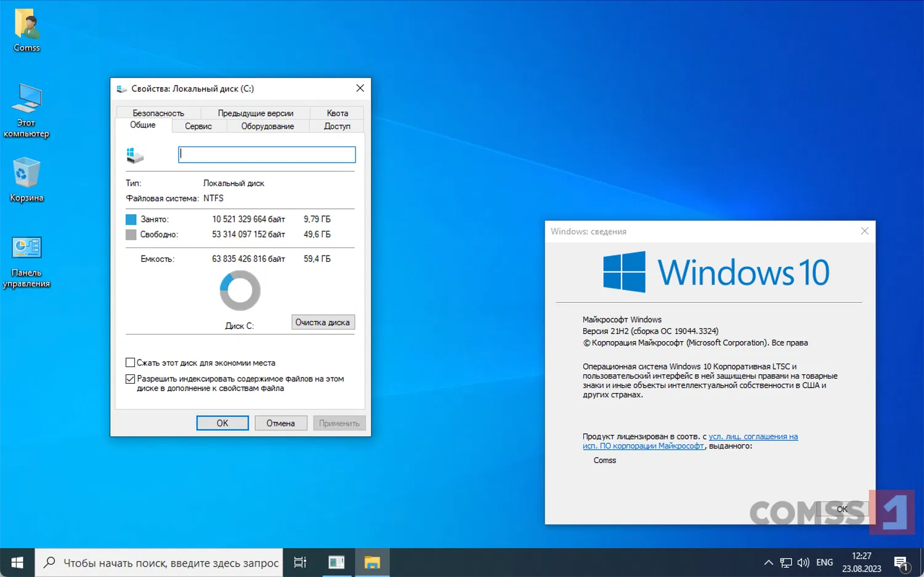Screen dimensions: 924x577
Task: Click the '59,4 ГБ' capacity size
Action: point(317,259)
